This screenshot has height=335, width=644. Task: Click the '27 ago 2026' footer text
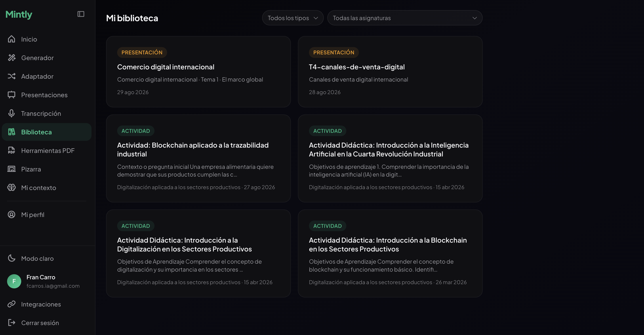point(259,187)
